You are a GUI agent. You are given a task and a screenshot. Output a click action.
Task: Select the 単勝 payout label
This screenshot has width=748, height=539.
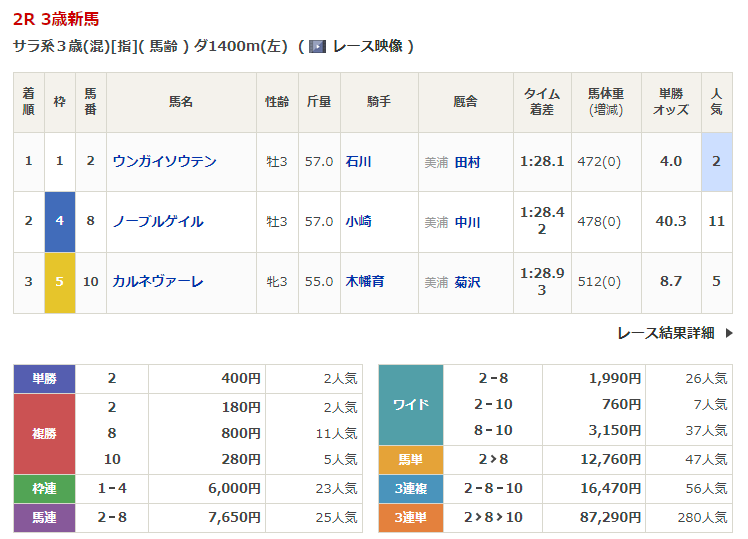coord(45,379)
